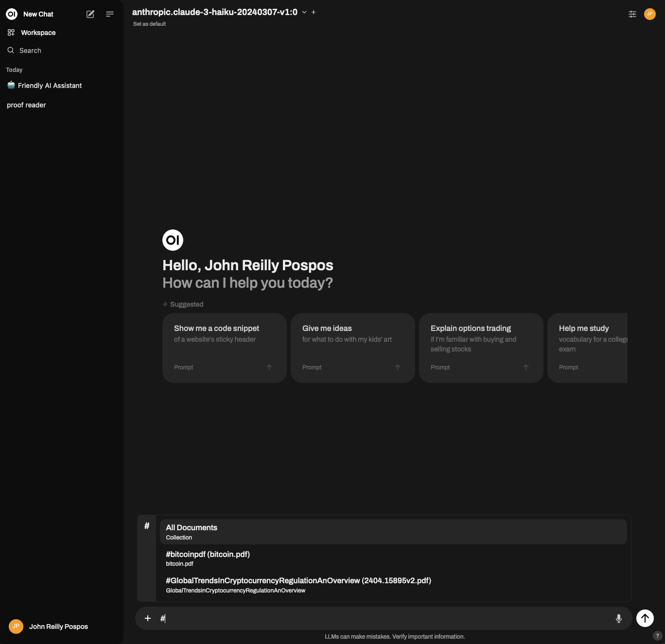Click the plus attach button in input
The height and width of the screenshot is (644, 665).
click(x=148, y=618)
